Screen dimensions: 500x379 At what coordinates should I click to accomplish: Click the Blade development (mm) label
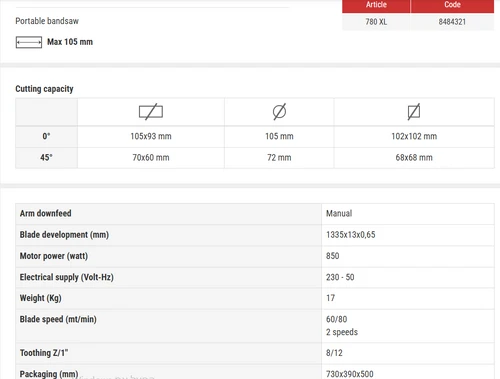(x=64, y=235)
